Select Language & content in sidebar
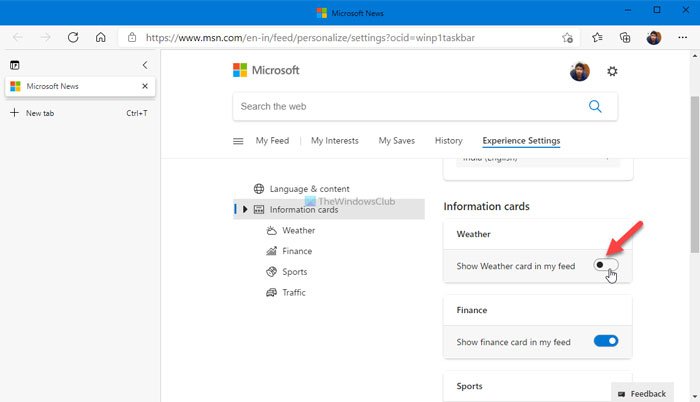Viewport: 700px width, 402px height. (x=309, y=188)
